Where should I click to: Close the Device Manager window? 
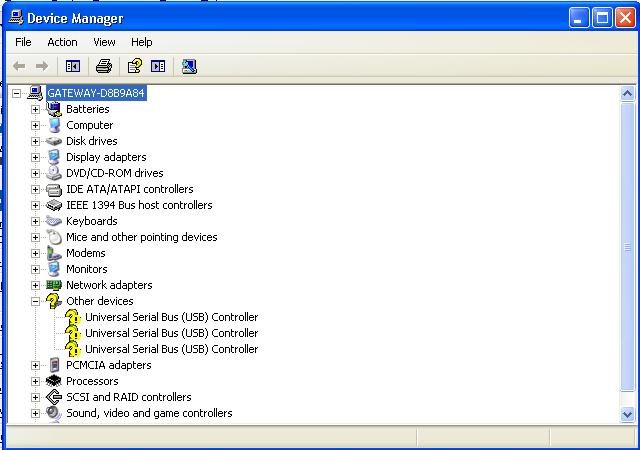point(625,18)
